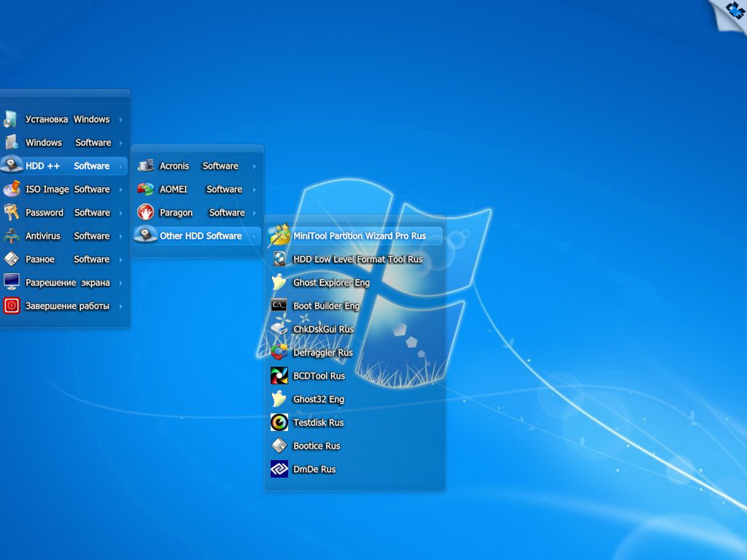Screen dimensions: 747x560
Task: Click the BCDTool icon
Action: click(x=279, y=376)
